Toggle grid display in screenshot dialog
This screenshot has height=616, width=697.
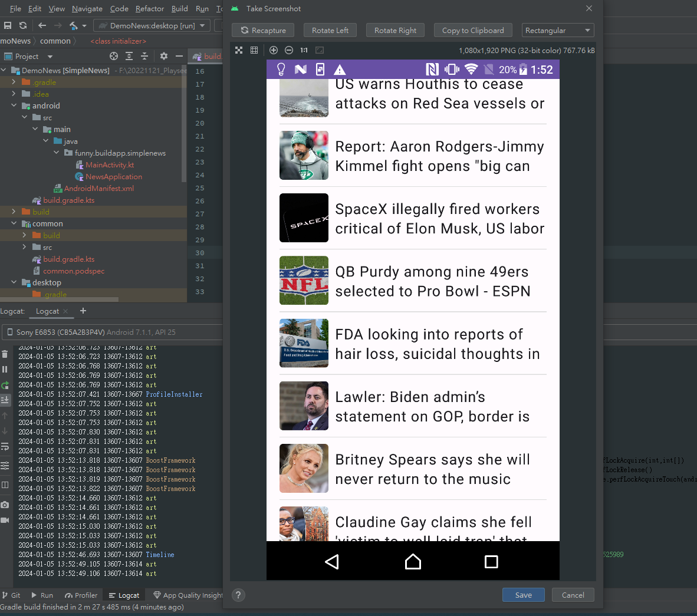click(x=254, y=50)
